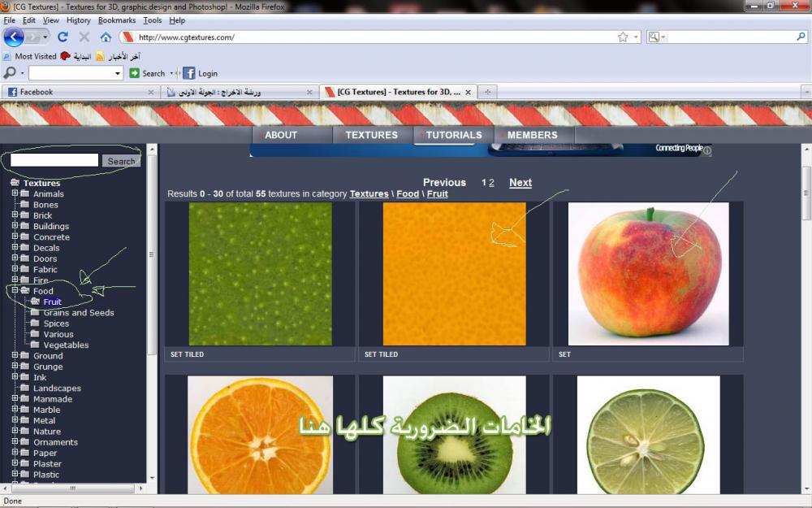Viewport: 812px width, 508px height.
Task: Click the Textures root folder icon
Action: click(15, 182)
